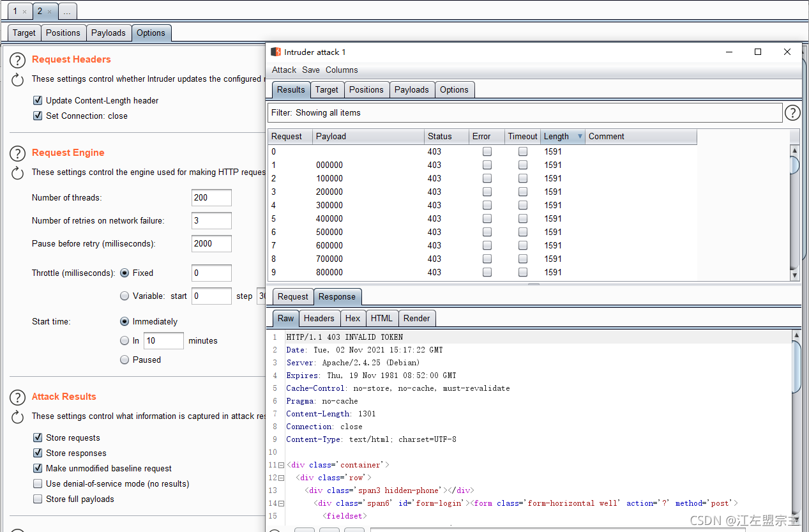Switch to main Intruder Target tab
Screen dimensions: 809x532
(24, 33)
